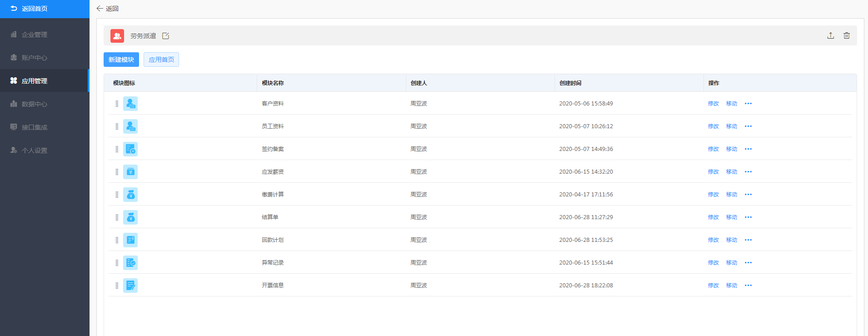Click the 新建模块 button
Image resolution: width=868 pixels, height=336 pixels.
point(121,60)
